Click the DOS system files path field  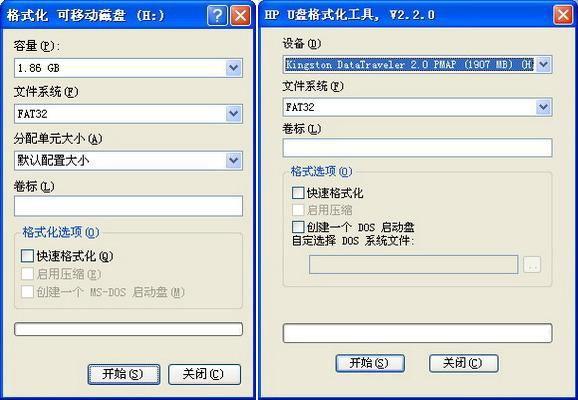(x=414, y=264)
